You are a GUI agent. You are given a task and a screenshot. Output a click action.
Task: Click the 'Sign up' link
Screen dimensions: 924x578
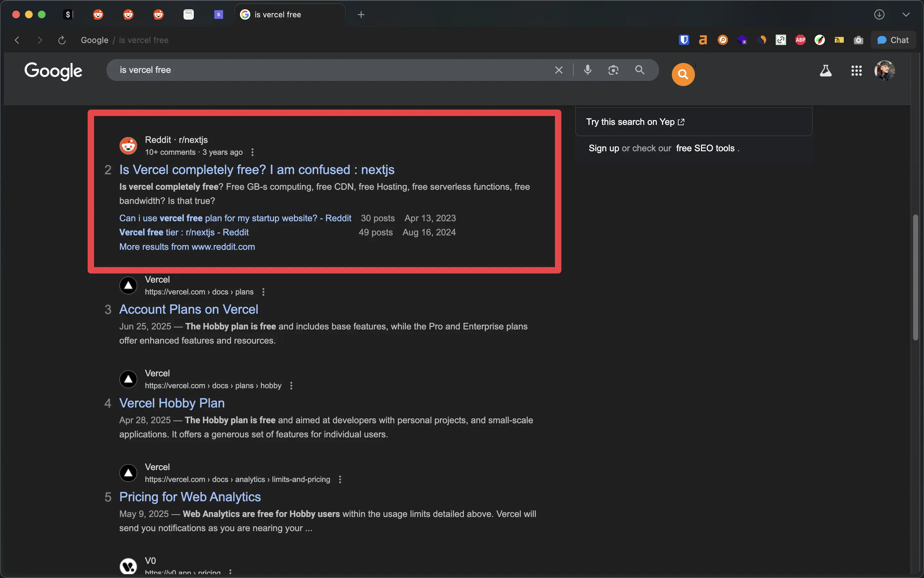[x=604, y=148]
